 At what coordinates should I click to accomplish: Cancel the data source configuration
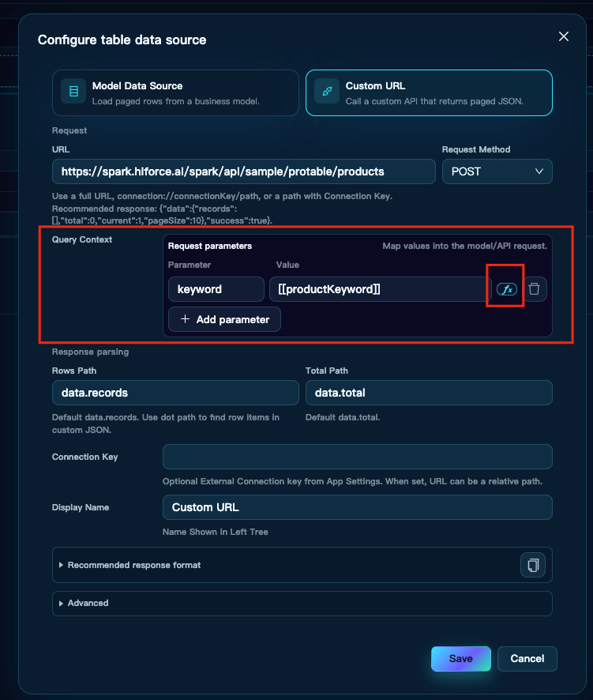coord(527,658)
